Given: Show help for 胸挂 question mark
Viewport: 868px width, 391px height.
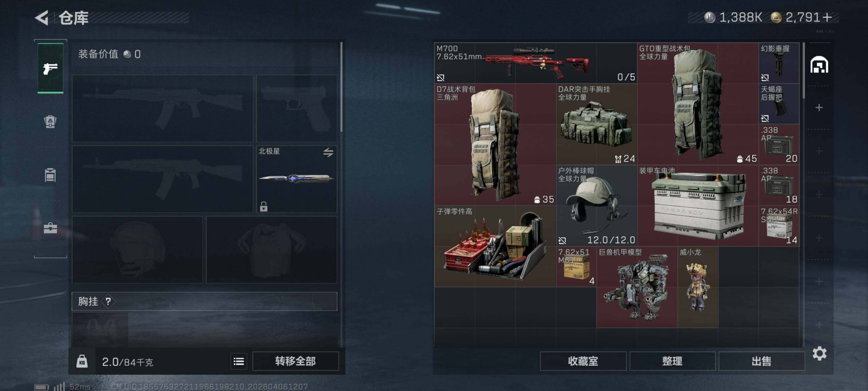Looking at the screenshot, I should [x=108, y=301].
